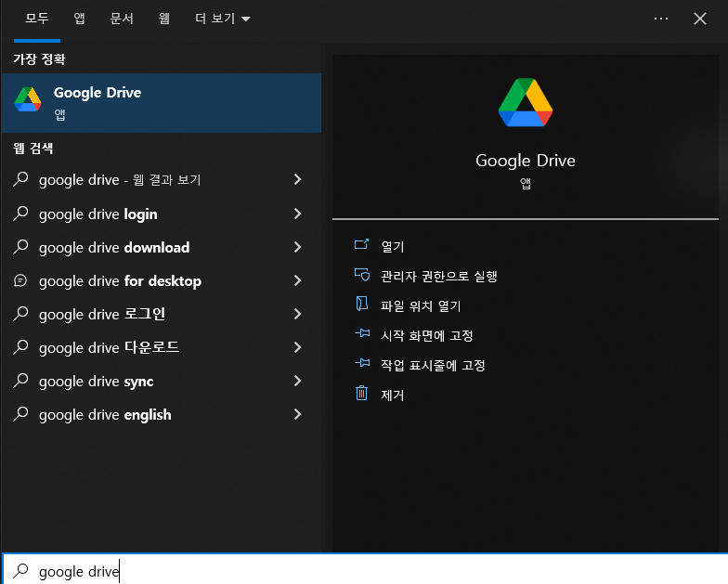
Task: Expand 'google drive - 웹 결과 보기' chevron
Action: click(297, 179)
